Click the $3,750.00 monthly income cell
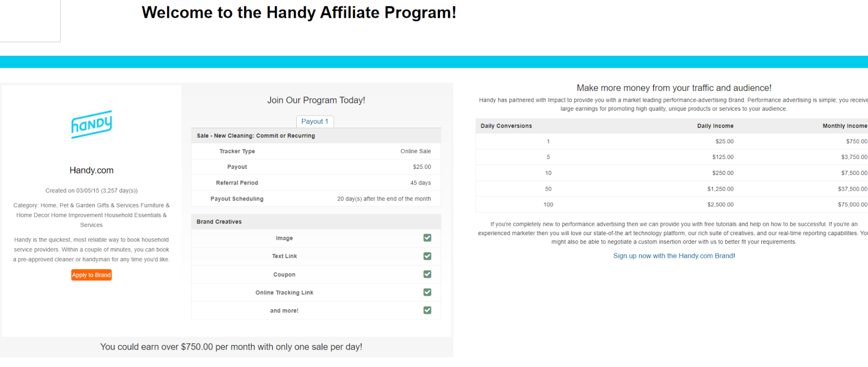The height and width of the screenshot is (367, 868). click(854, 157)
